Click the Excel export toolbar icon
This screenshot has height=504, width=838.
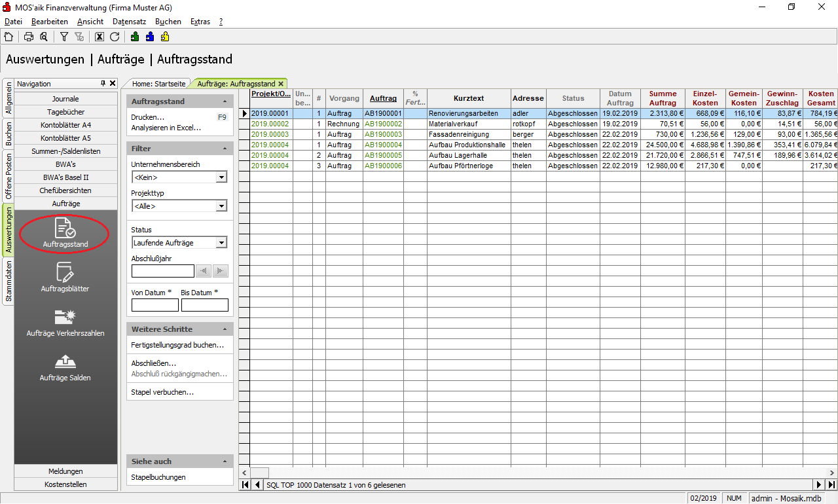pos(100,37)
